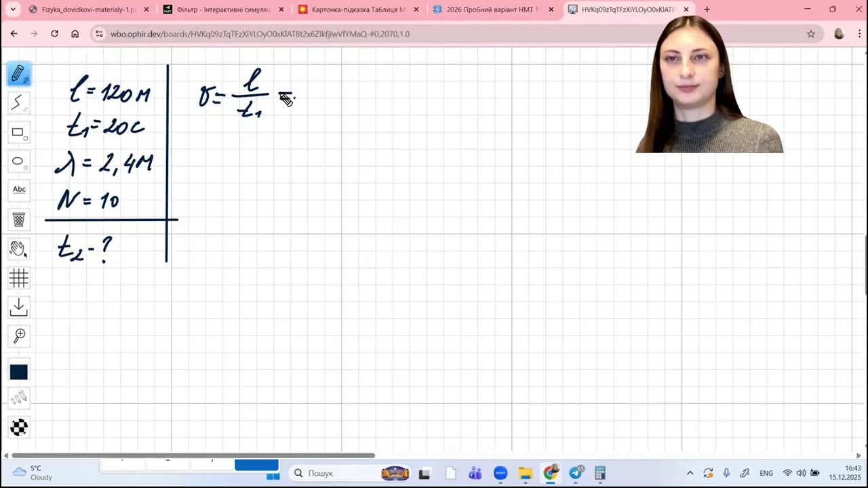View site information icon
Image resolution: width=868 pixels, height=488 pixels.
pyautogui.click(x=99, y=34)
